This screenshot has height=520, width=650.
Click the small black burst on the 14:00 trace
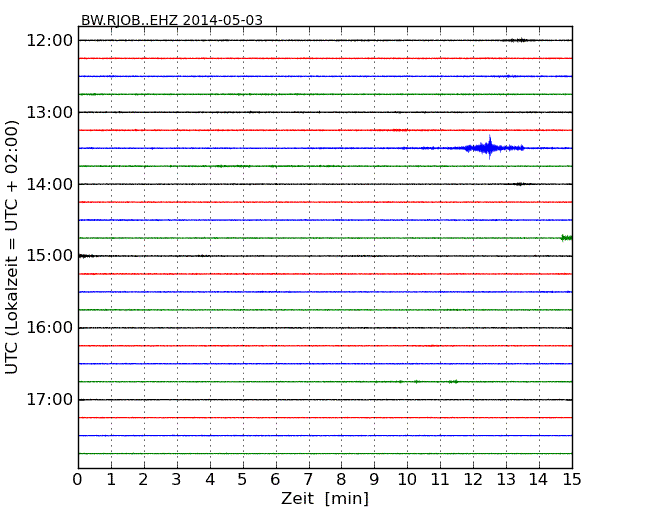tap(519, 184)
